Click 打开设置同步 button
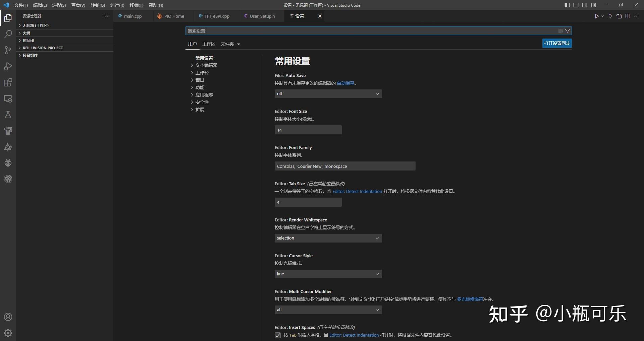Screen dimensions: 644x341 pos(557,43)
